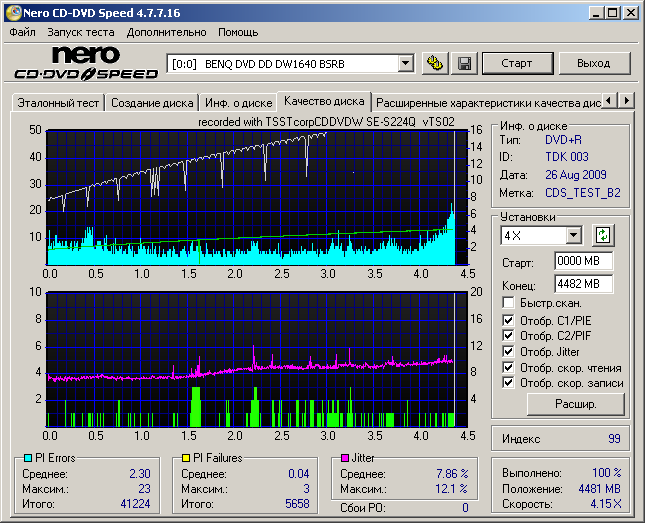
Task: Uncheck the Отобр. C1/PIE checkbox
Action: point(509,320)
